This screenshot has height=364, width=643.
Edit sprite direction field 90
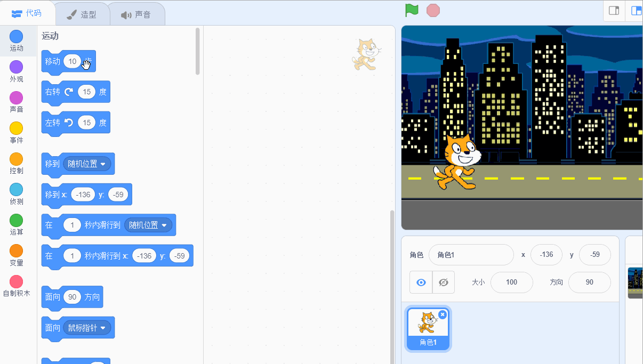(589, 282)
